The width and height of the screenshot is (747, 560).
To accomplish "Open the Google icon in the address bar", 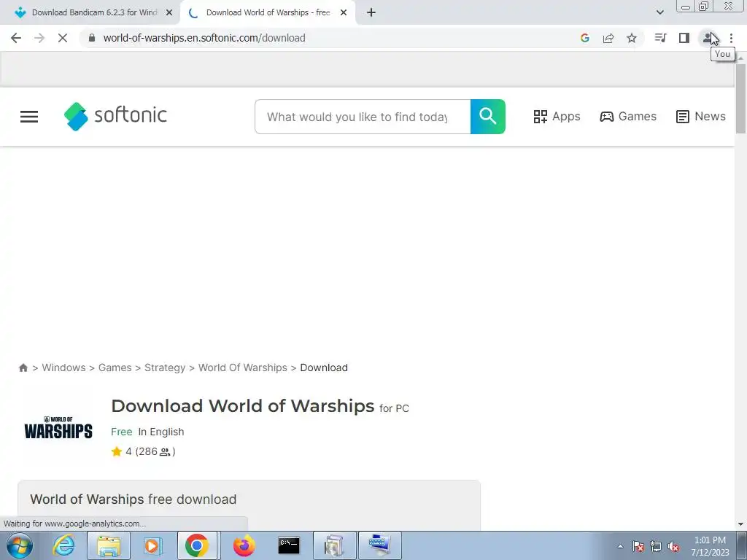I will click(x=585, y=38).
